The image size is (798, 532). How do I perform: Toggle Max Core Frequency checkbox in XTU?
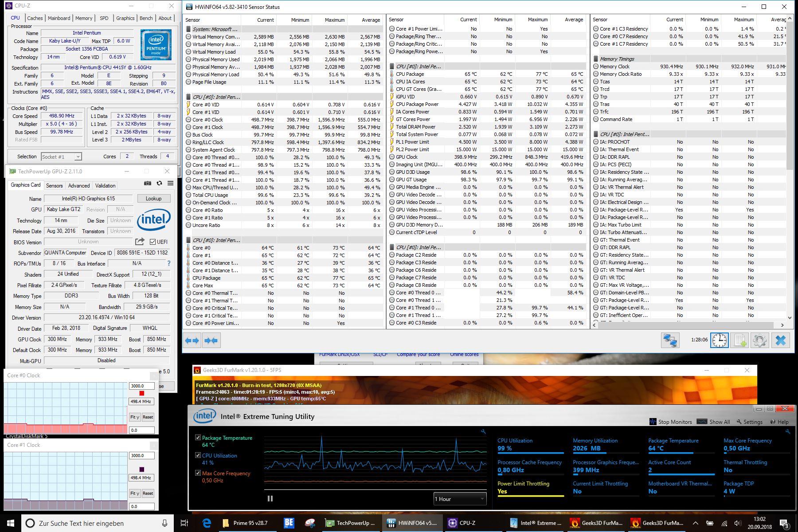198,473
